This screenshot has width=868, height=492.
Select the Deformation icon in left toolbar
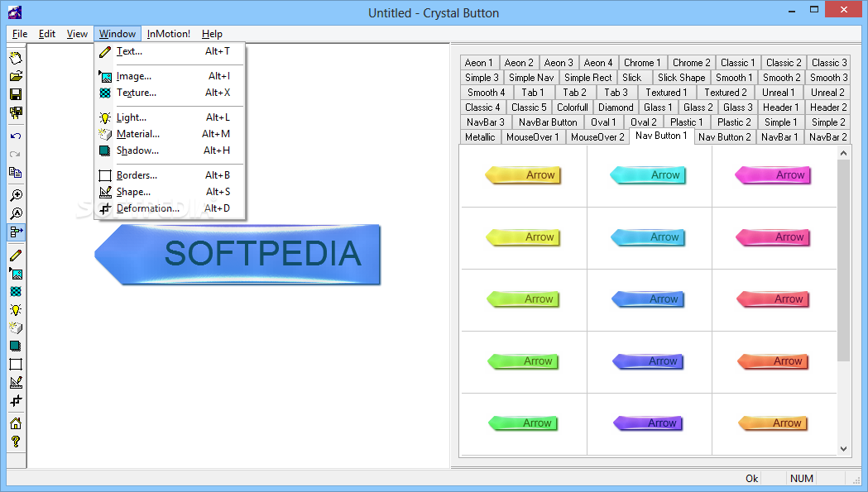point(16,401)
